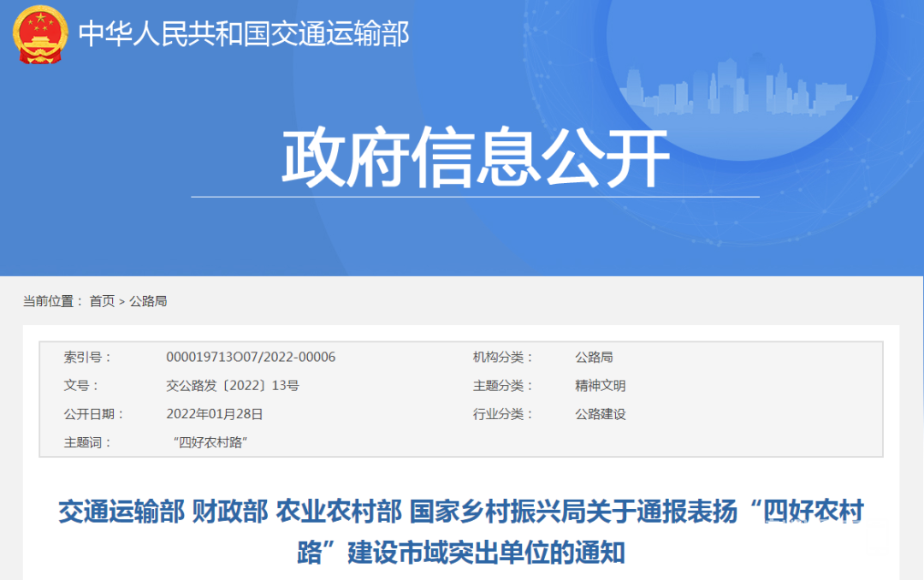Select the publish date 2022年01月28日
The width and height of the screenshot is (924, 580).
click(x=215, y=414)
